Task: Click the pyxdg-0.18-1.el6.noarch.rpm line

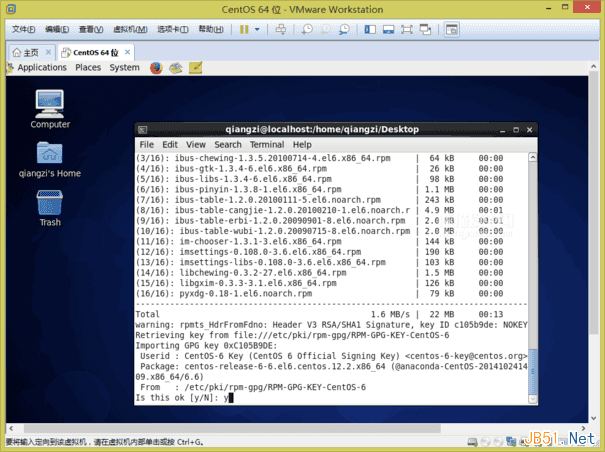Action: coord(319,294)
